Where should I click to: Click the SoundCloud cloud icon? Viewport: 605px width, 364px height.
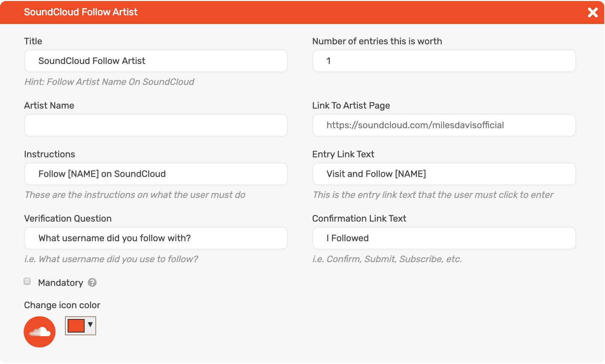coord(39,332)
